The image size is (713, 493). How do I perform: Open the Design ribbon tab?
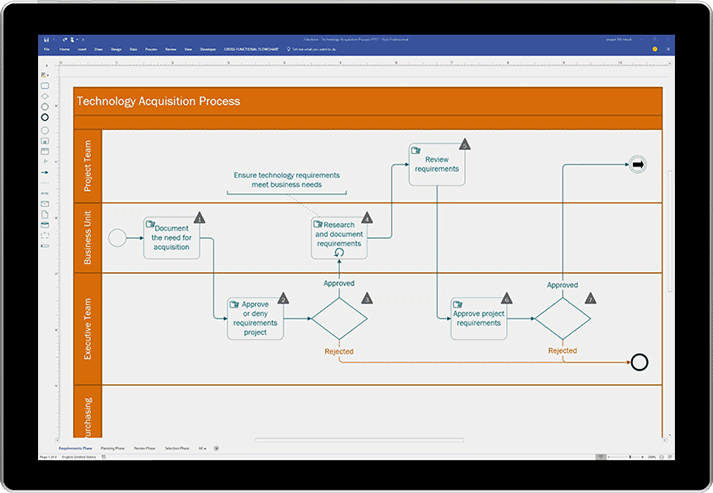coord(116,49)
